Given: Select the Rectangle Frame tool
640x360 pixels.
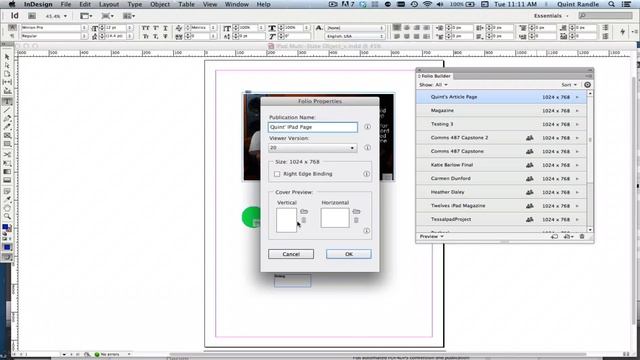Looking at the screenshot, I should click(7, 136).
